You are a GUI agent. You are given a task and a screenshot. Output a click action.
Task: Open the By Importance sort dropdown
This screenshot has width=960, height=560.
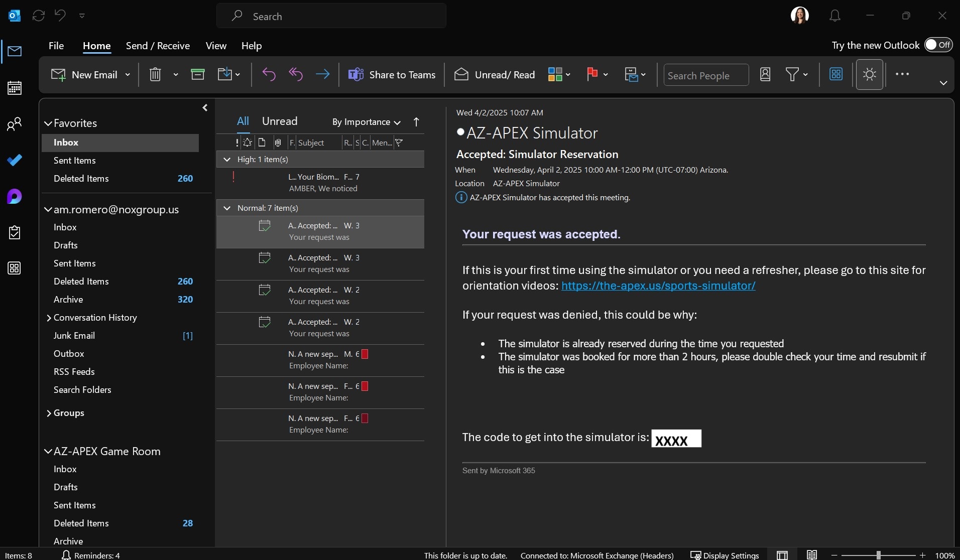point(366,122)
